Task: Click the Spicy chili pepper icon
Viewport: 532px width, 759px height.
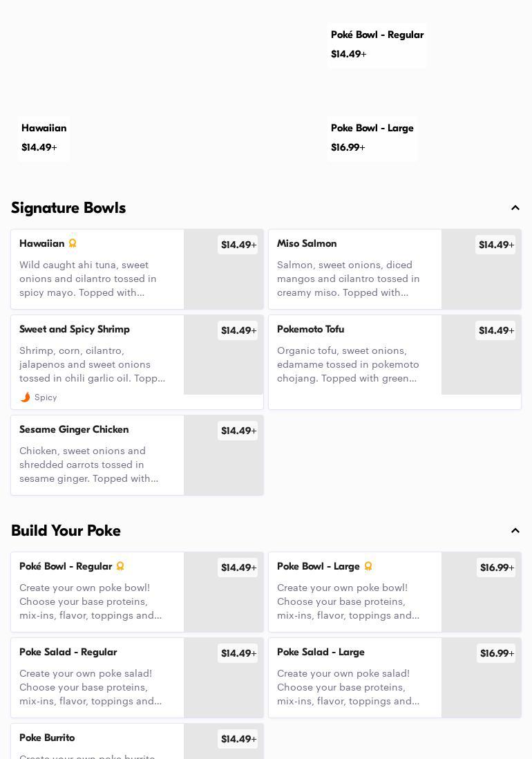Action: coord(26,397)
